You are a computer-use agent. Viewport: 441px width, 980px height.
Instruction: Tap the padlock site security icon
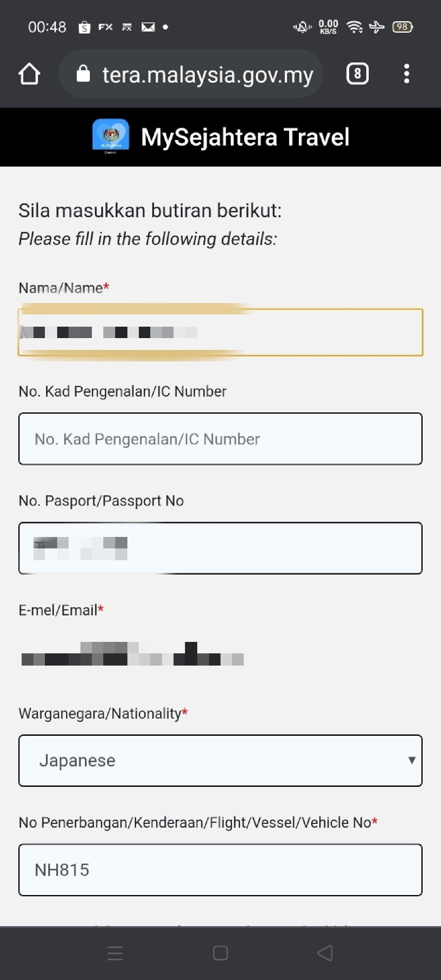pyautogui.click(x=83, y=74)
